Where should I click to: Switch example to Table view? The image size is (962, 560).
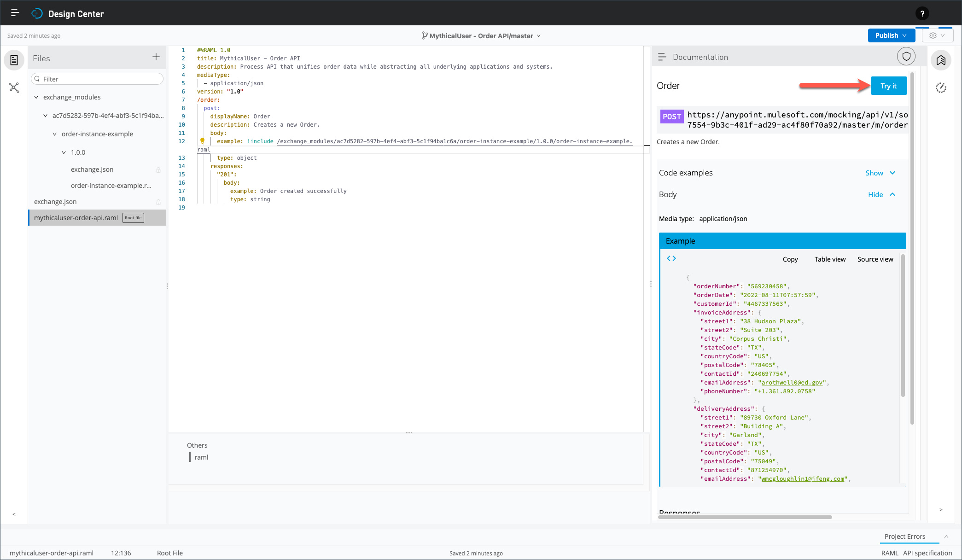pos(830,259)
